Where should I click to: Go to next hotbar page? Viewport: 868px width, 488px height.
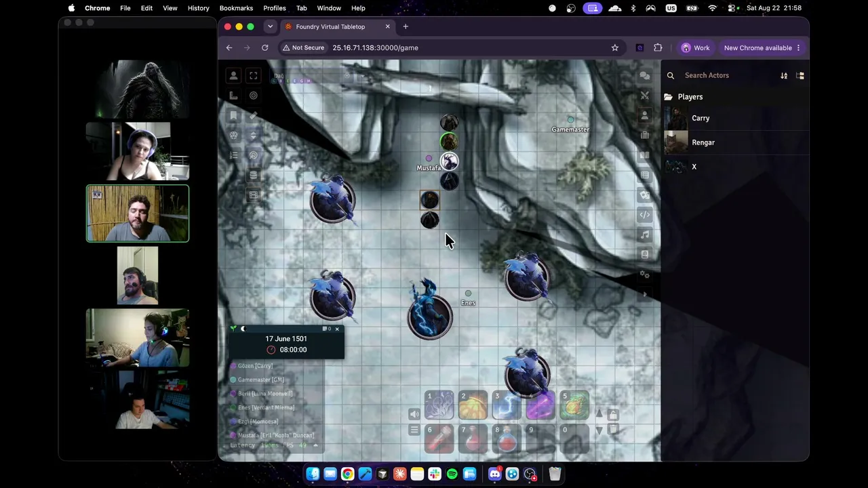(599, 431)
